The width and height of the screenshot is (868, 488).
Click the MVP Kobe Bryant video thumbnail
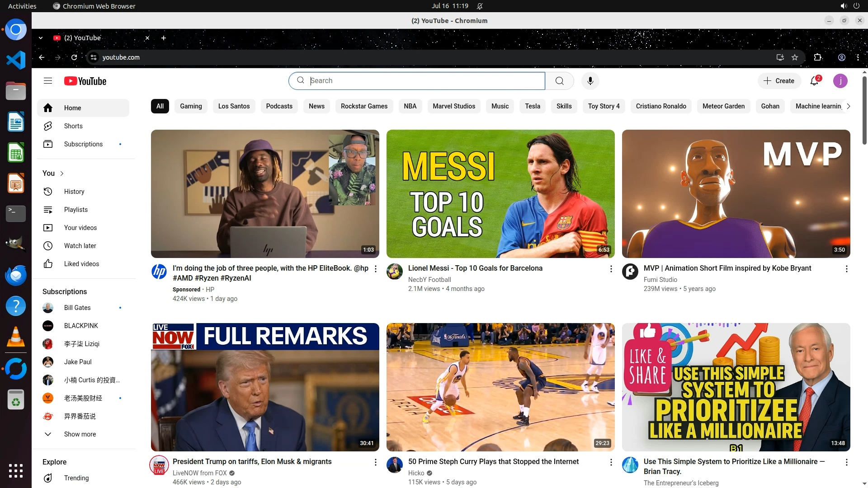click(x=736, y=194)
